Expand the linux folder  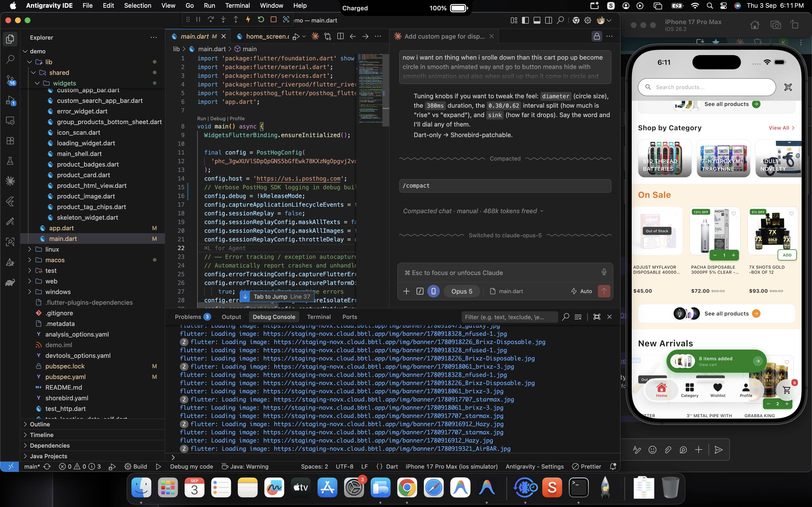52,249
